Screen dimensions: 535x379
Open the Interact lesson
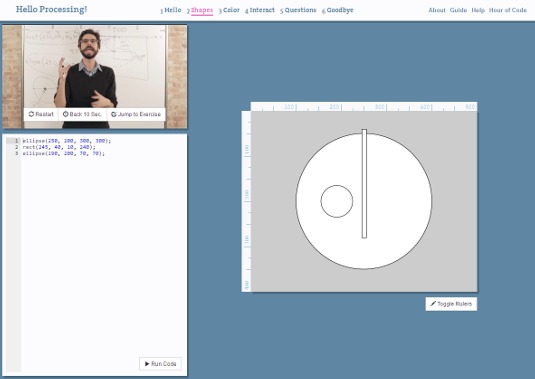point(260,10)
